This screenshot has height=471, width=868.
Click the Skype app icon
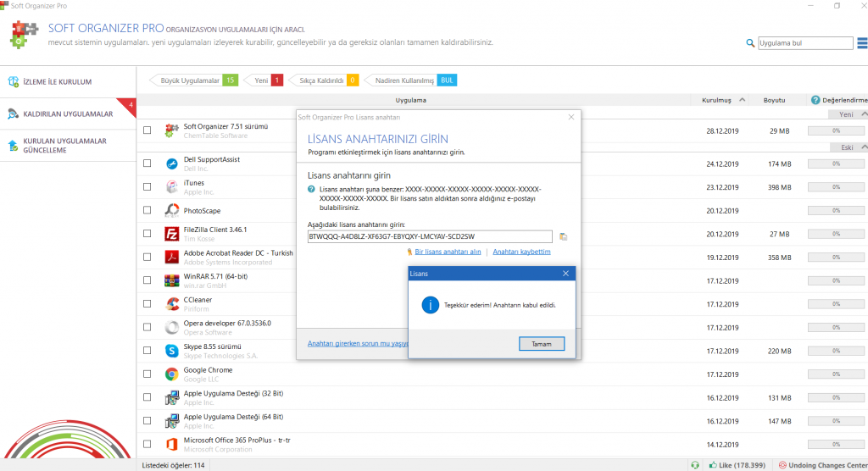pos(171,351)
